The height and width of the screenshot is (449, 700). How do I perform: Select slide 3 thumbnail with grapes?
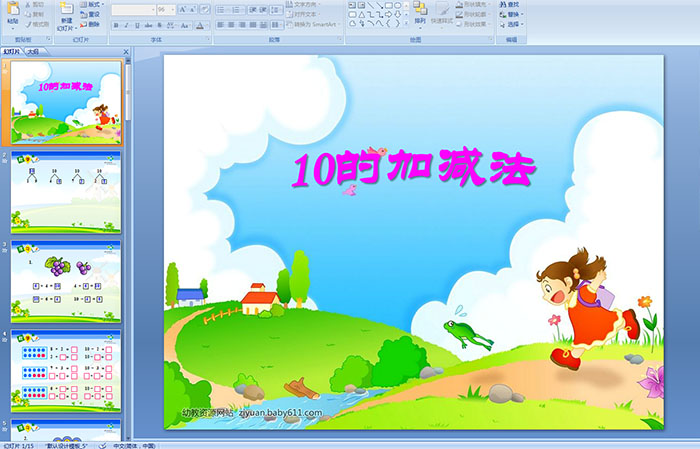66,281
